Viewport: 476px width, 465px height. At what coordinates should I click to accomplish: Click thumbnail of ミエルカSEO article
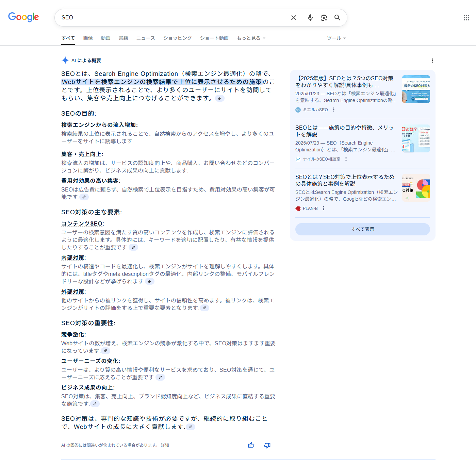coord(416,89)
